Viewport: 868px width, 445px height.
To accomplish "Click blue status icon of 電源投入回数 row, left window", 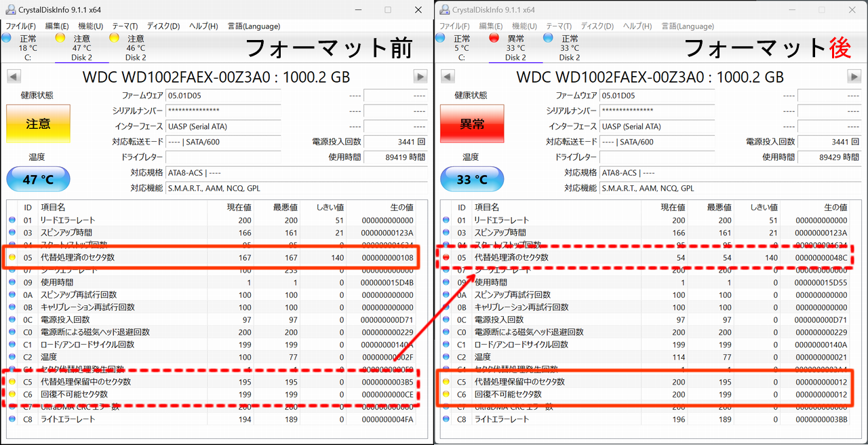I will pos(12,320).
